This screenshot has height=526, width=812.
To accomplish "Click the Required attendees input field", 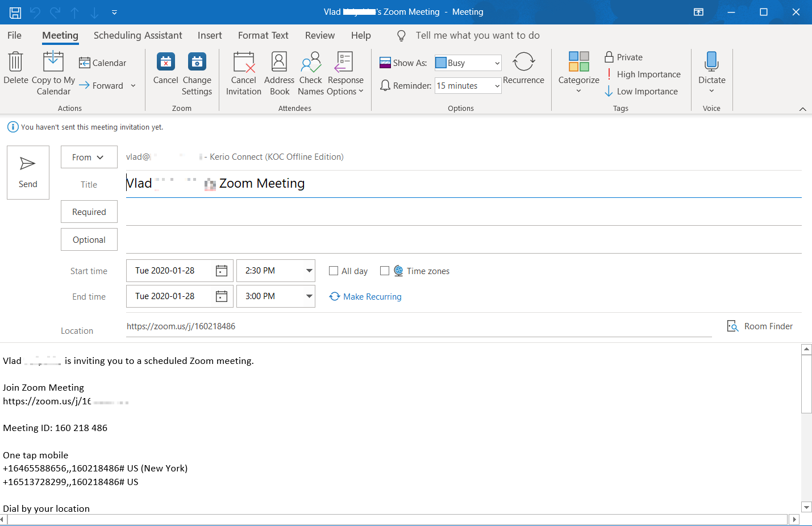I will 464,212.
